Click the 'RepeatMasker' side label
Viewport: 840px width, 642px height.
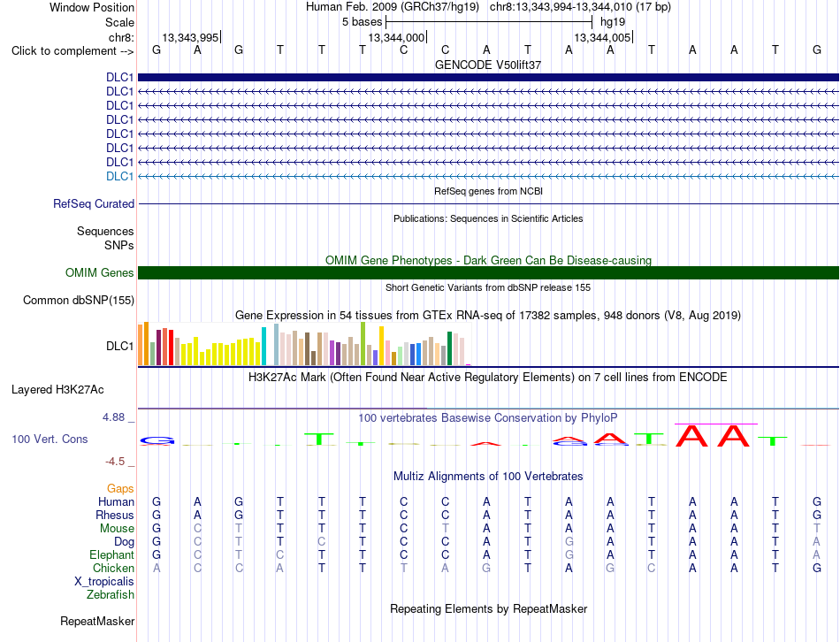[x=97, y=621]
